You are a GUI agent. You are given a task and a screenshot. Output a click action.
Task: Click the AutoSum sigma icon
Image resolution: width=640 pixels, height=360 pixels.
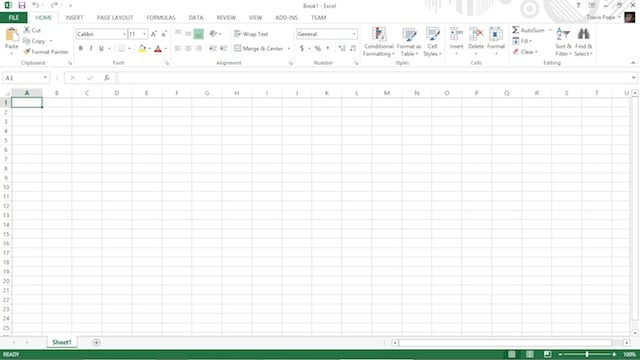pyautogui.click(x=516, y=30)
